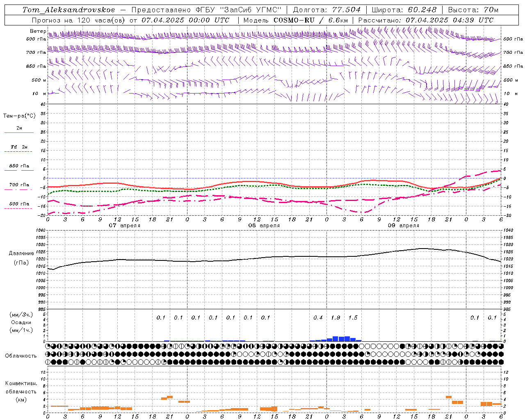Click the Ветер section label
The width and height of the screenshot is (525, 420).
click(x=38, y=31)
